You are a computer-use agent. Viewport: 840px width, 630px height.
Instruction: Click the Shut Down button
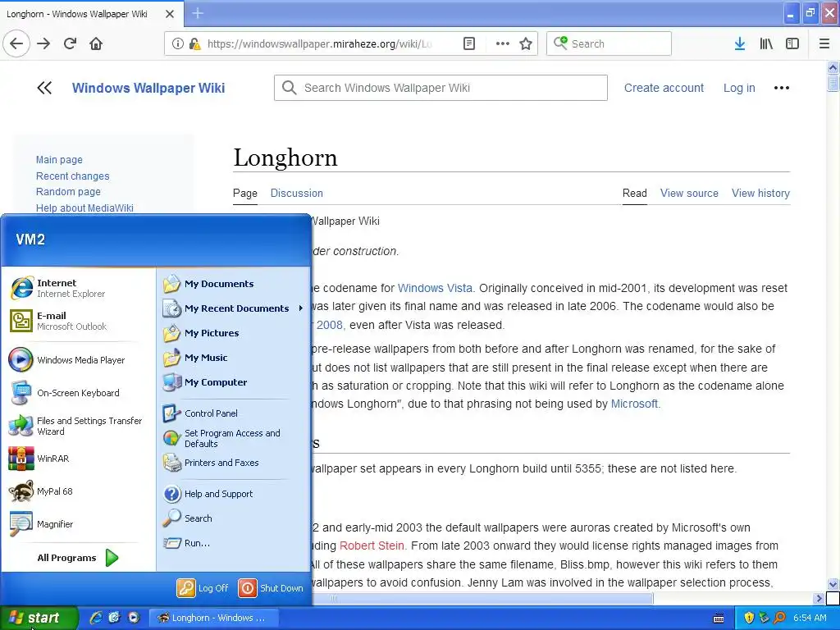(271, 587)
